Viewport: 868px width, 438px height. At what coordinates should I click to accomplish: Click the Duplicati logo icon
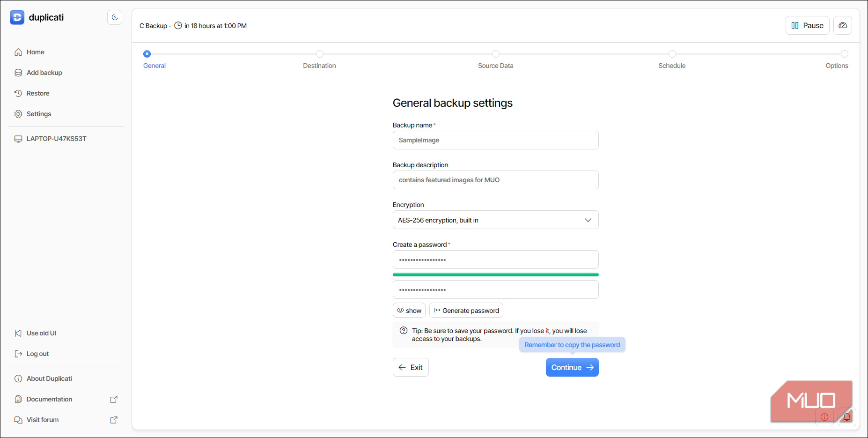pyautogui.click(x=17, y=17)
